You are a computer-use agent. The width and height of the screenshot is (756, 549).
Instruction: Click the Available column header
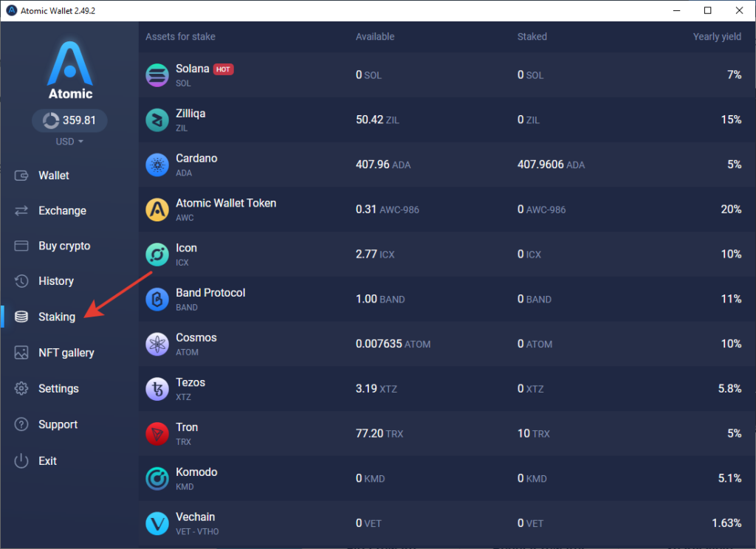(x=375, y=37)
